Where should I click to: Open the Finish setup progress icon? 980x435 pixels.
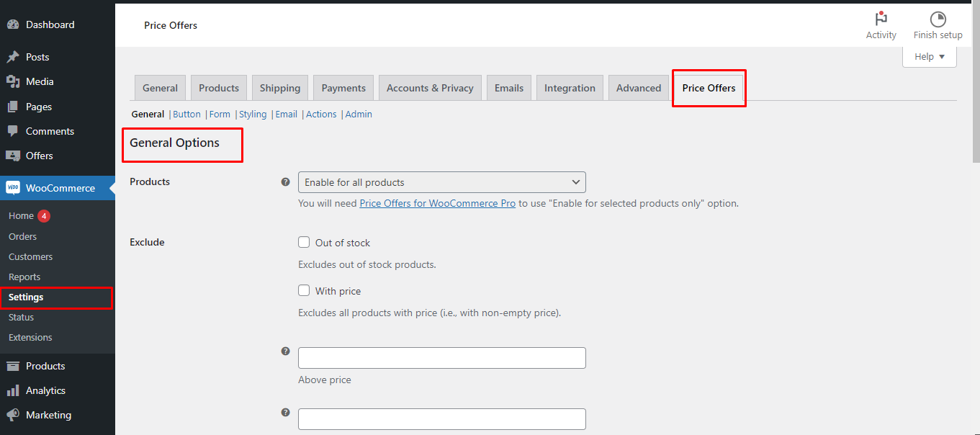(938, 19)
